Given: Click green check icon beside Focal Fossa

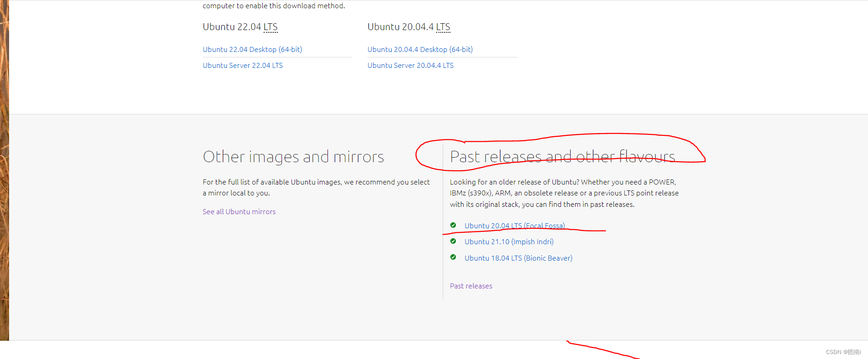Looking at the screenshot, I should [x=453, y=225].
